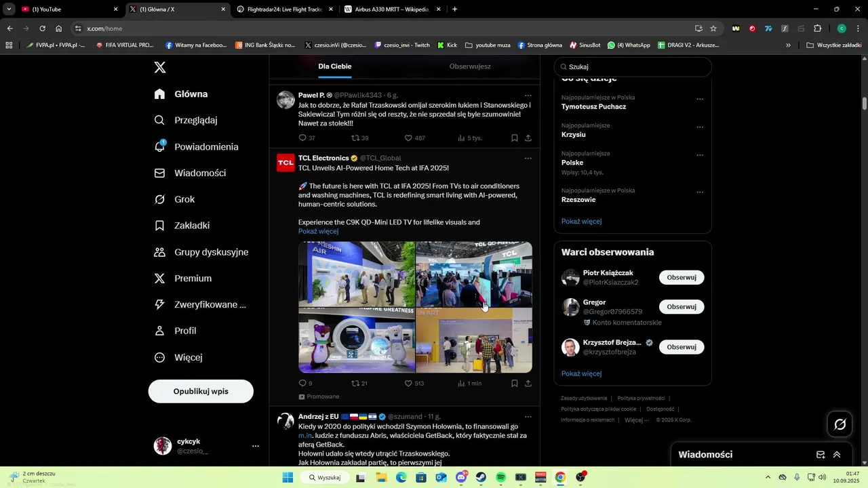Open Zakładki bookmarks
The height and width of the screenshot is (488, 868).
click(182, 226)
